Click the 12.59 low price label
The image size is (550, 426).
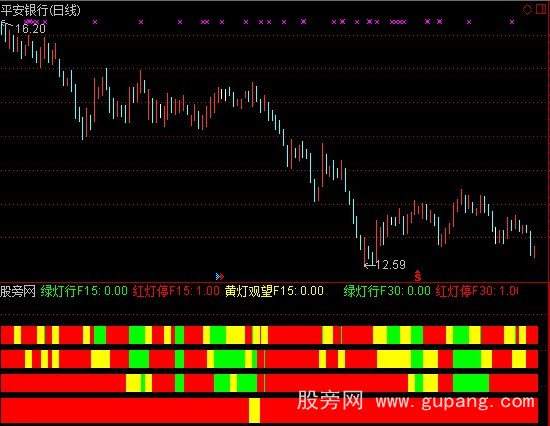pos(390,265)
